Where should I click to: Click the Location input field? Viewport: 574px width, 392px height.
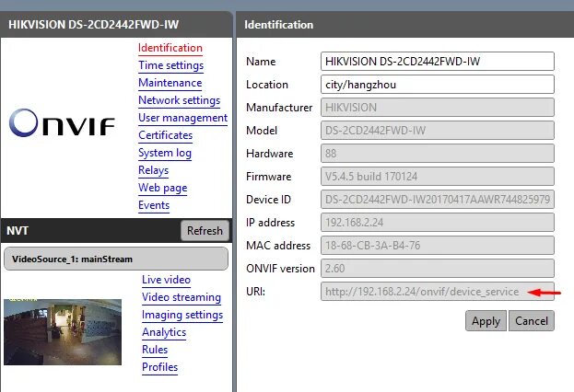pos(438,85)
